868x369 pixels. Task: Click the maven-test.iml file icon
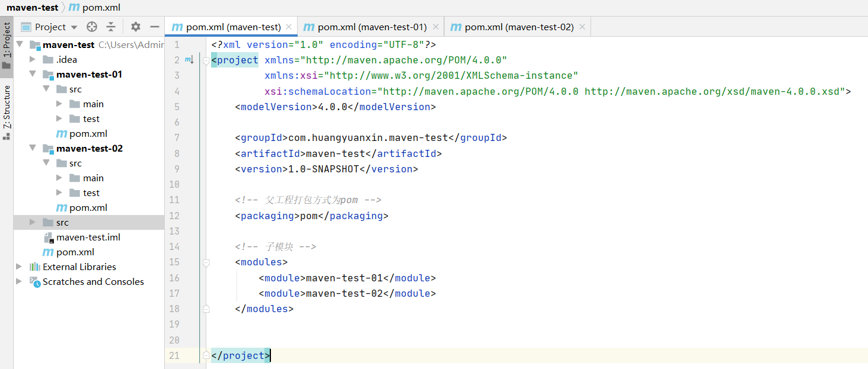point(49,238)
